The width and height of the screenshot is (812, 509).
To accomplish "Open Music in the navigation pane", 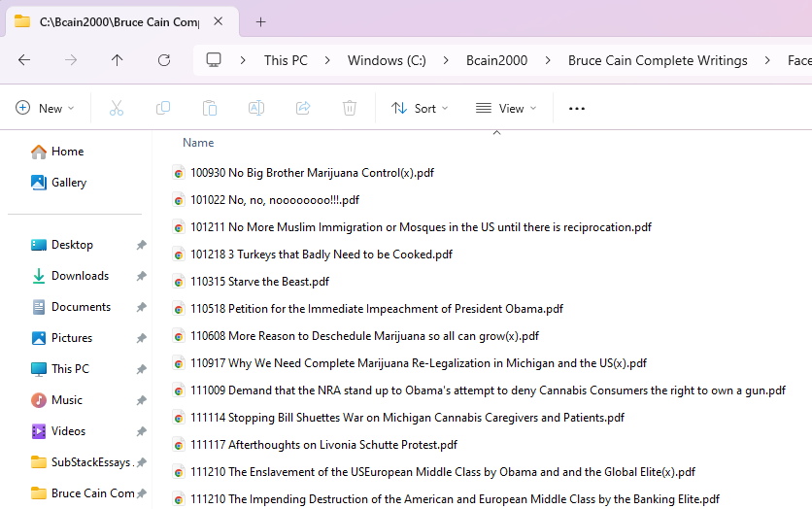I will click(67, 400).
